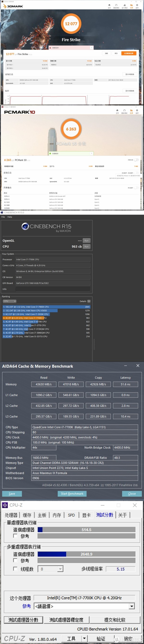Select highlighted i7-7700K ranking row

click(47, 318)
